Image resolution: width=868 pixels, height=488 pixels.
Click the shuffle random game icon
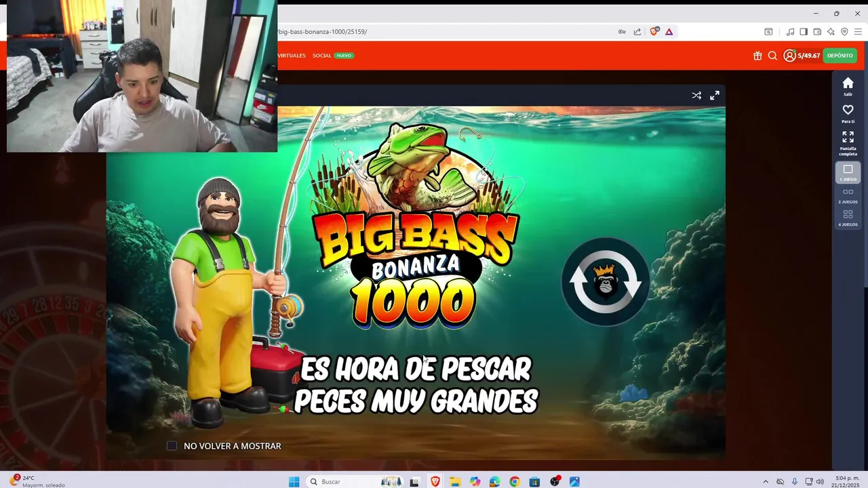click(x=696, y=96)
